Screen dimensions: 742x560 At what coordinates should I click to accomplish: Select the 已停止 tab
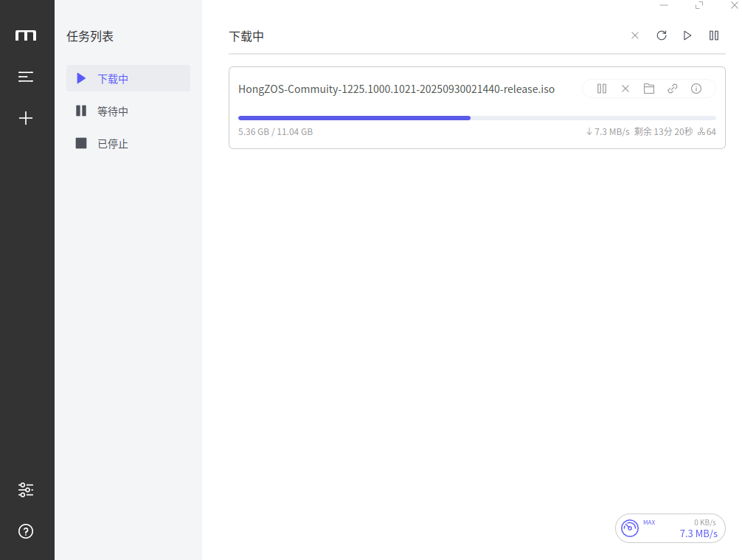(x=128, y=143)
